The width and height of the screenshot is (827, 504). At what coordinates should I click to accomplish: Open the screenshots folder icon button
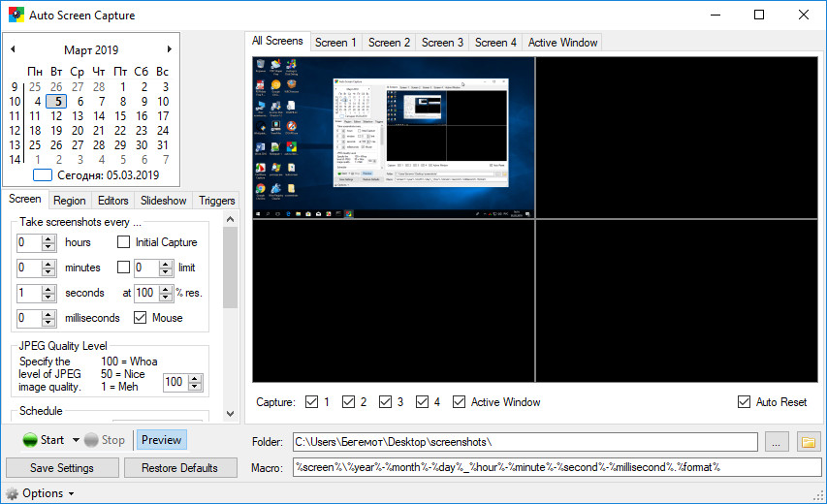809,442
